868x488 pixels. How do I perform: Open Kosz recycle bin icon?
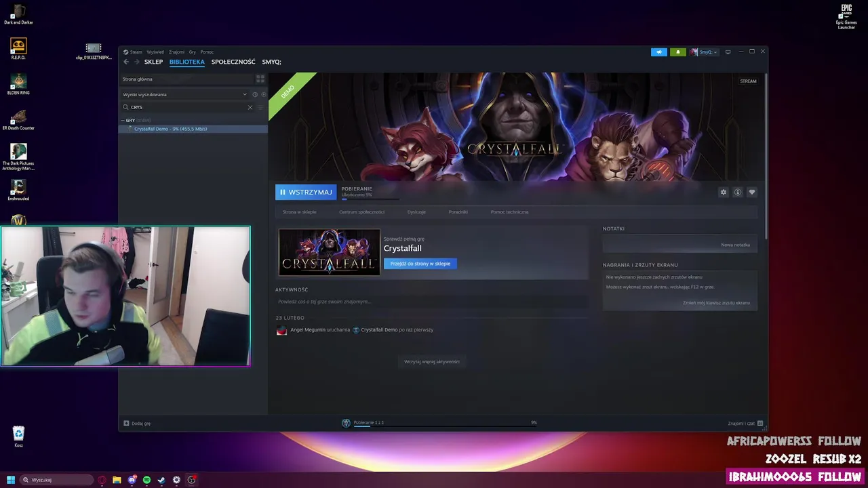18,436
